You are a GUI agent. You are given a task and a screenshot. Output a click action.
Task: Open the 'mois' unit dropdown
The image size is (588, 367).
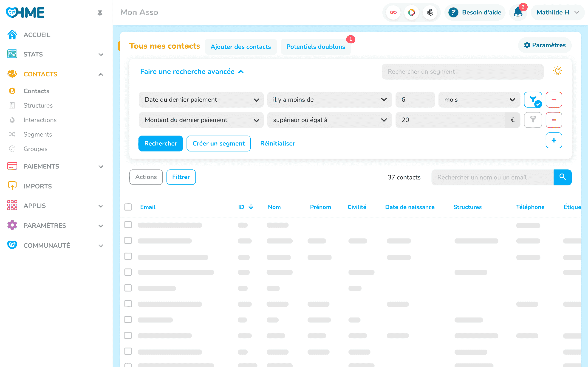tap(479, 100)
